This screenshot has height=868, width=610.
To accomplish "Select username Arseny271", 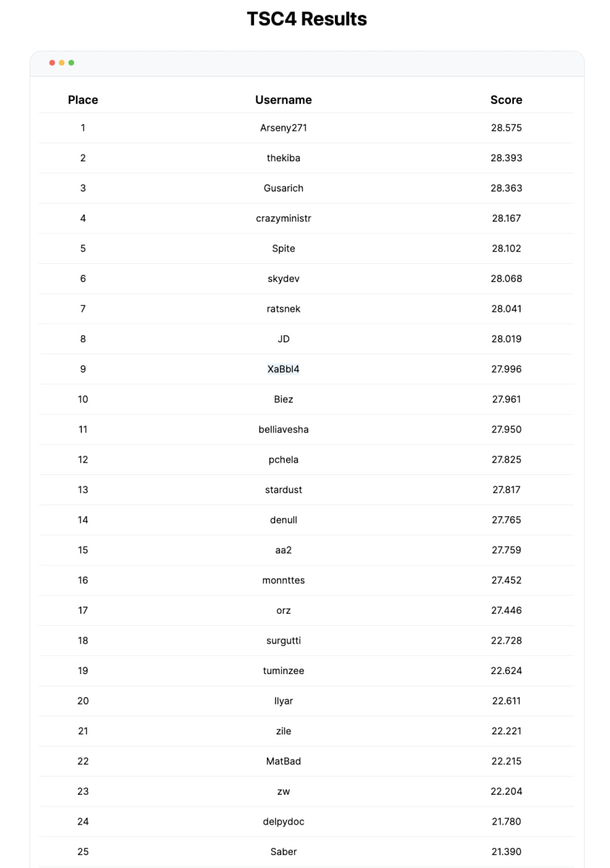I will tap(283, 127).
